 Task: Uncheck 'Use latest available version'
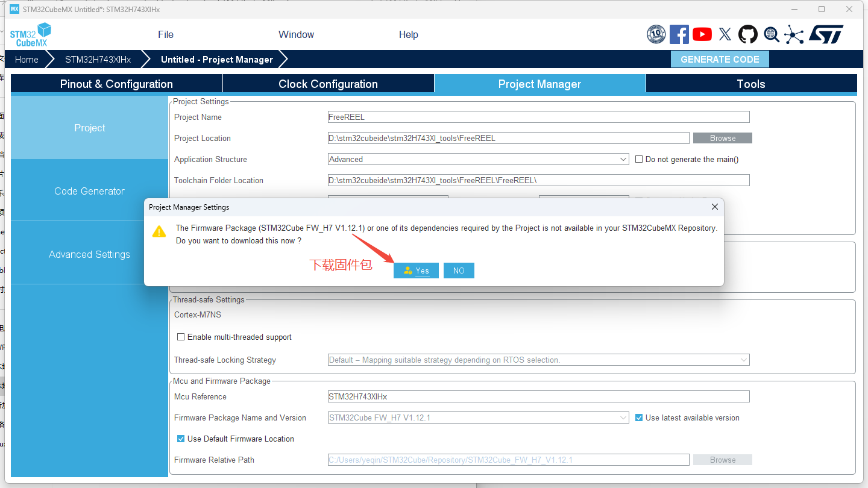(x=640, y=418)
